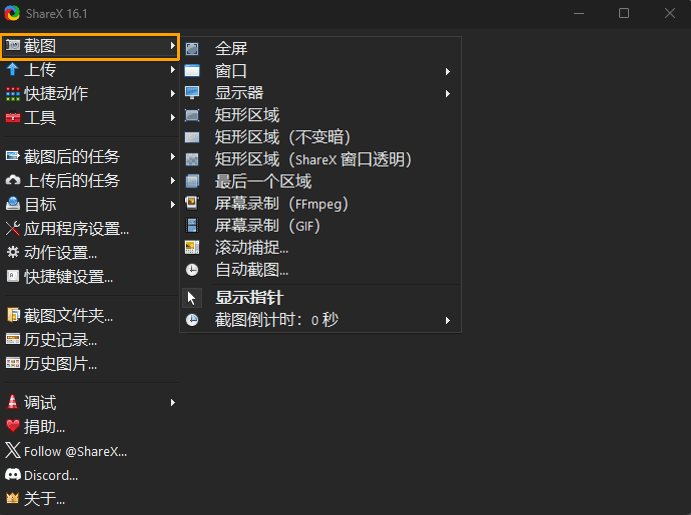Click the image history icon for 历史图片
Screen dimensions: 691x515
(x=13, y=363)
